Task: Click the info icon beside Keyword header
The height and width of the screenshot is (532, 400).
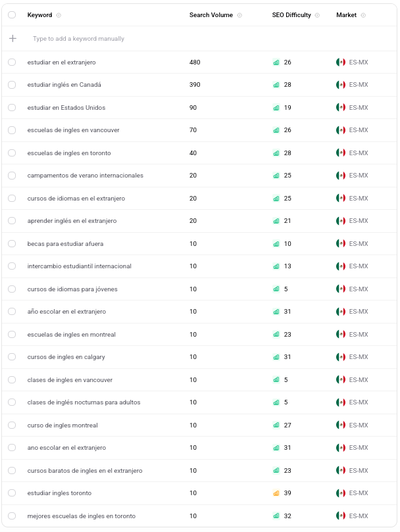Action: 59,15
